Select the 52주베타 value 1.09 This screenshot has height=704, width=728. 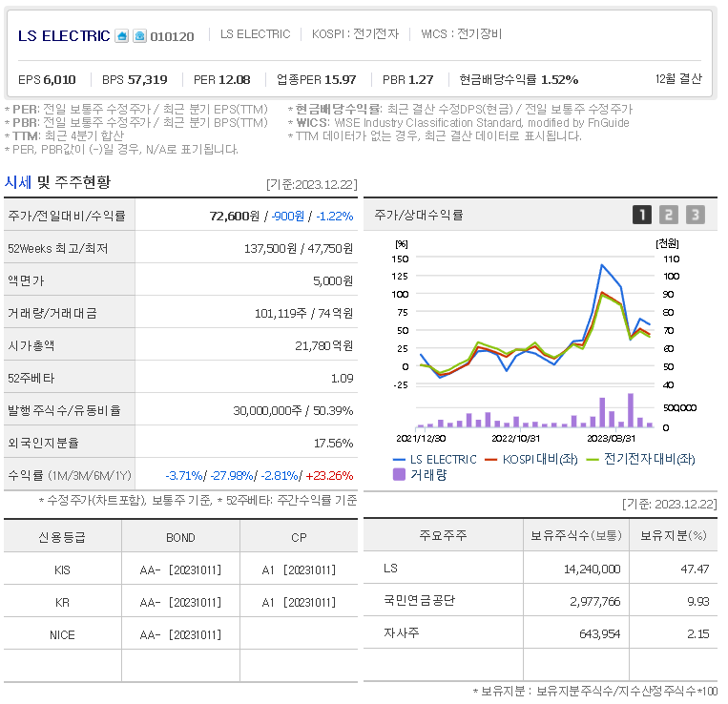(343, 379)
